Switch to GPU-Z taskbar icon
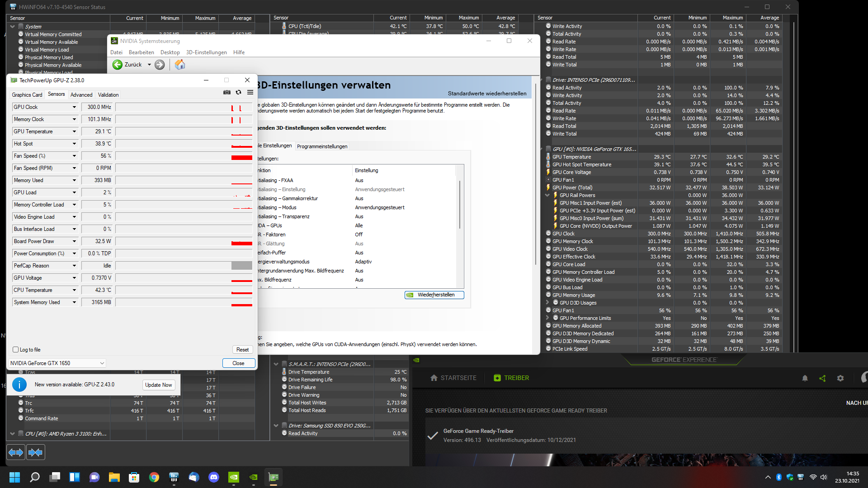 click(273, 477)
